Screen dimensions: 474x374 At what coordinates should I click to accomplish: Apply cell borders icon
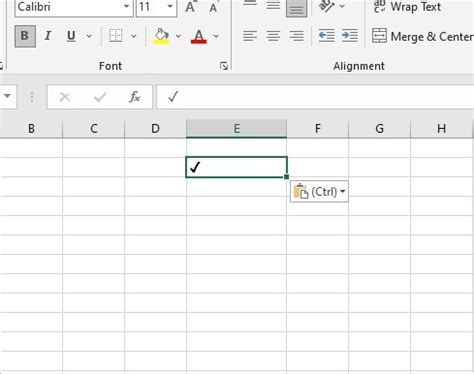116,36
